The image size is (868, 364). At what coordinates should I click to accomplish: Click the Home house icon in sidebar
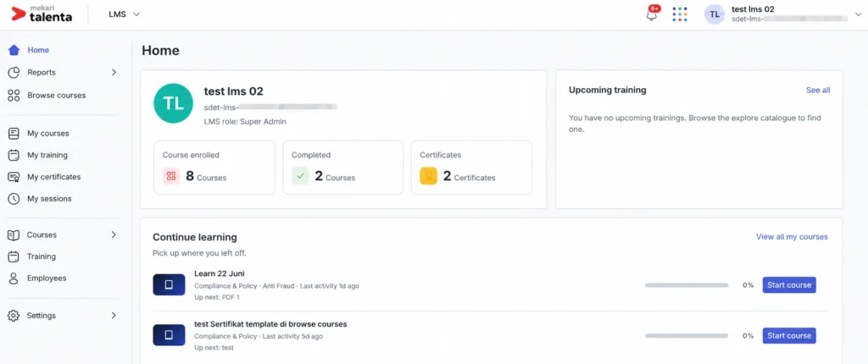pyautogui.click(x=14, y=50)
